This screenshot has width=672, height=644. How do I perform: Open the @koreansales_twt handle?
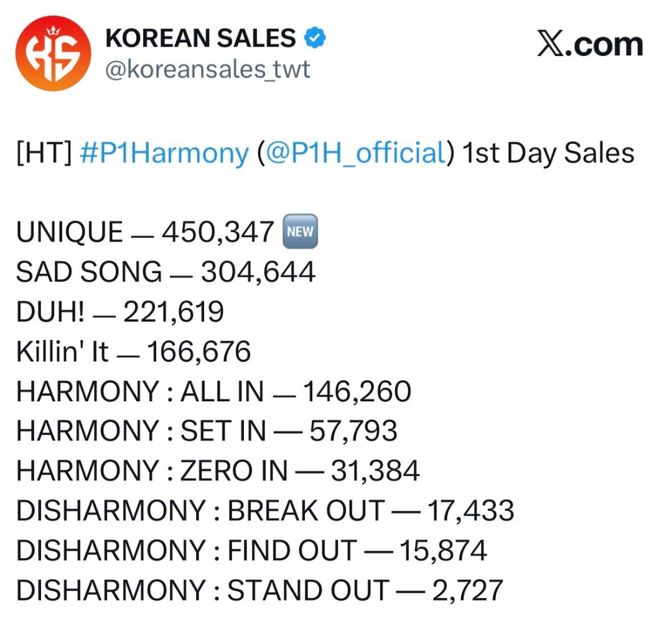(x=208, y=70)
